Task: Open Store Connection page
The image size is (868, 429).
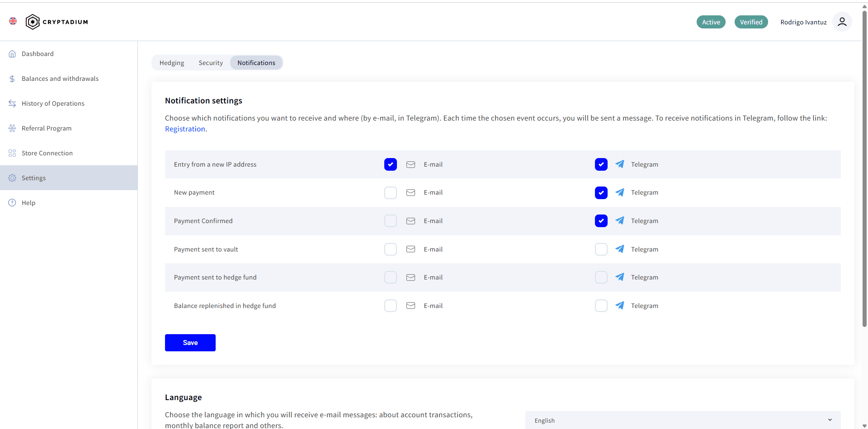Action: (x=69, y=153)
